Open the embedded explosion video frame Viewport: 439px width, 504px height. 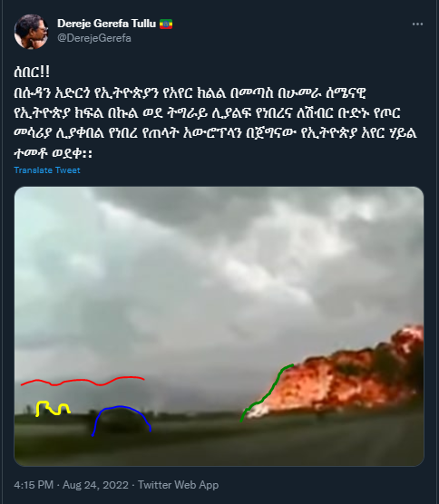point(219,326)
